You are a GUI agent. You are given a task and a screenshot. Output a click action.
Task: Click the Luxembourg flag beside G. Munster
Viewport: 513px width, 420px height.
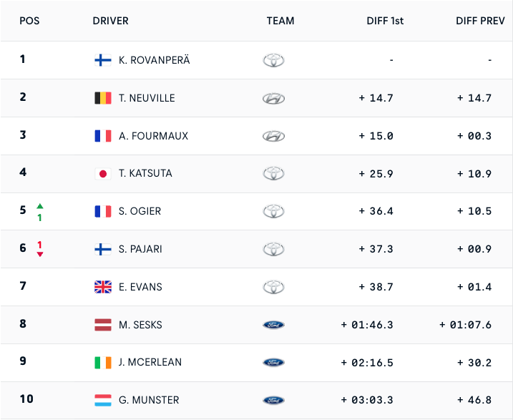click(103, 400)
